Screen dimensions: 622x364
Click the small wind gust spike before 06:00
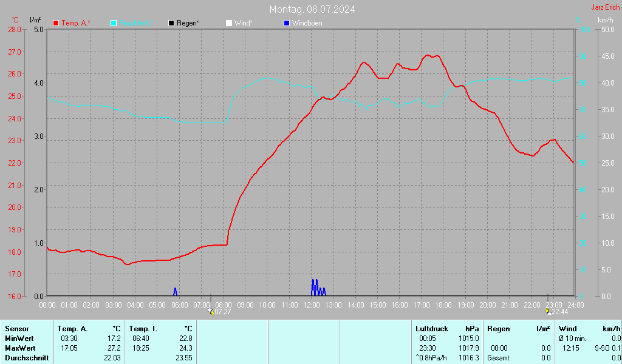point(175,292)
